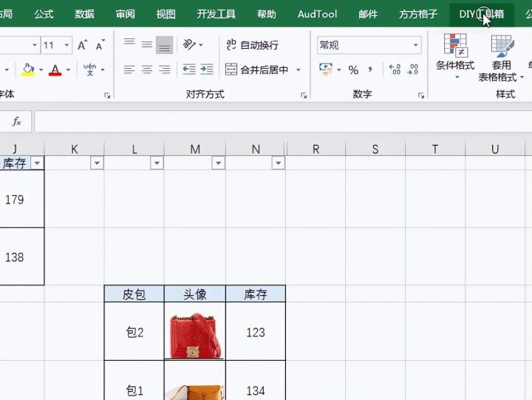Set top vertical alignment
The image size is (532, 400).
[x=129, y=42]
